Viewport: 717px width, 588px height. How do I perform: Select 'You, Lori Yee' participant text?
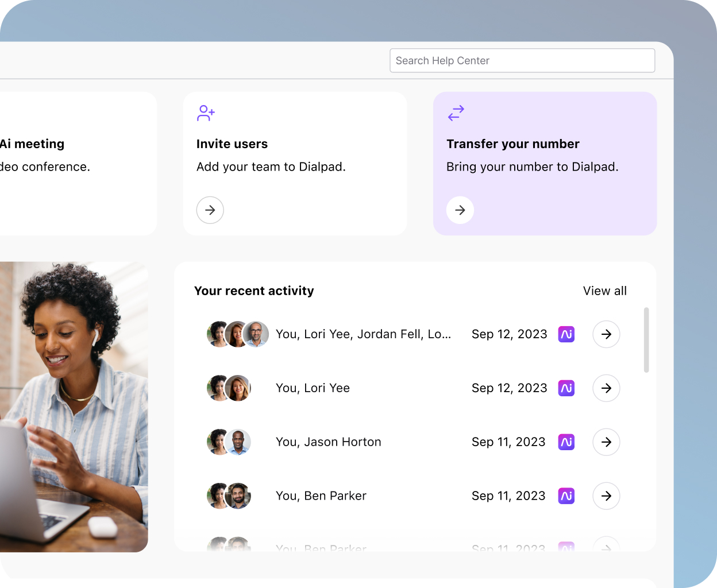tap(313, 388)
